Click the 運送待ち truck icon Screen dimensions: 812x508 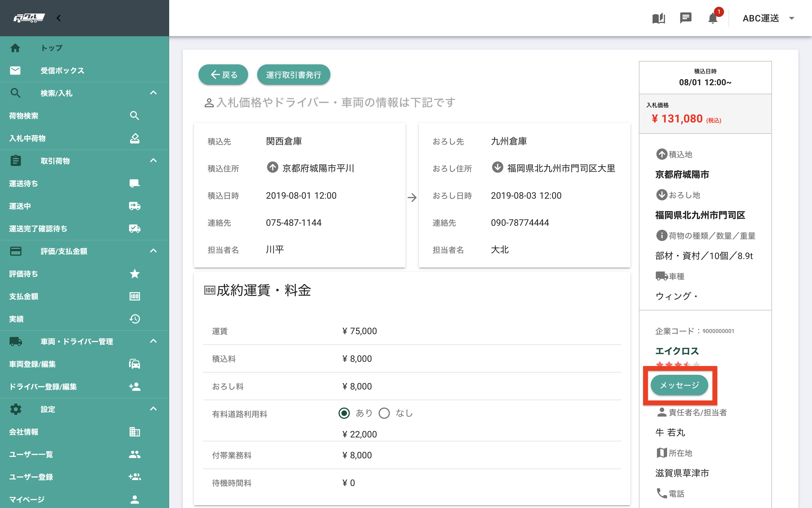134,183
